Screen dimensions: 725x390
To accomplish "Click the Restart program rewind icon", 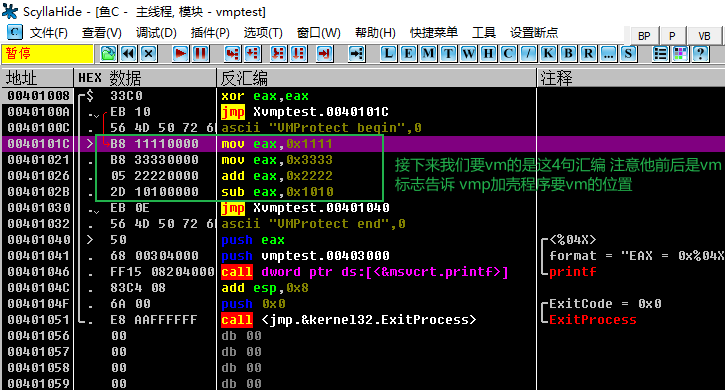I will tap(129, 54).
